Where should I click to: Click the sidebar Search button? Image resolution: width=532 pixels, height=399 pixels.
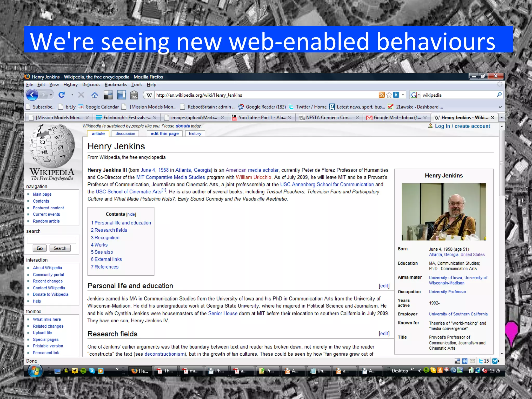pos(60,248)
